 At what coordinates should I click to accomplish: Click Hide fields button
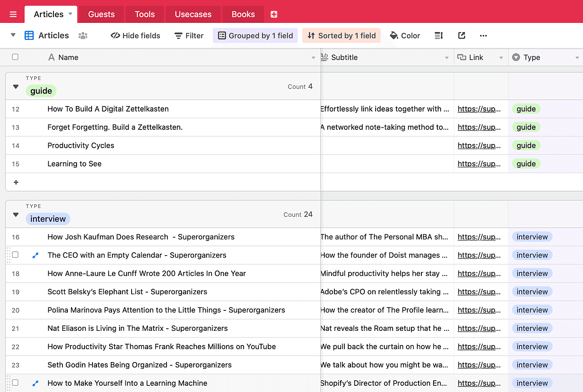click(135, 35)
